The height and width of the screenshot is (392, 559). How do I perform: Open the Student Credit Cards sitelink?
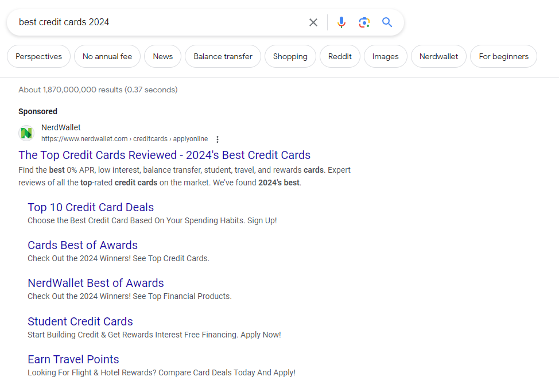80,321
